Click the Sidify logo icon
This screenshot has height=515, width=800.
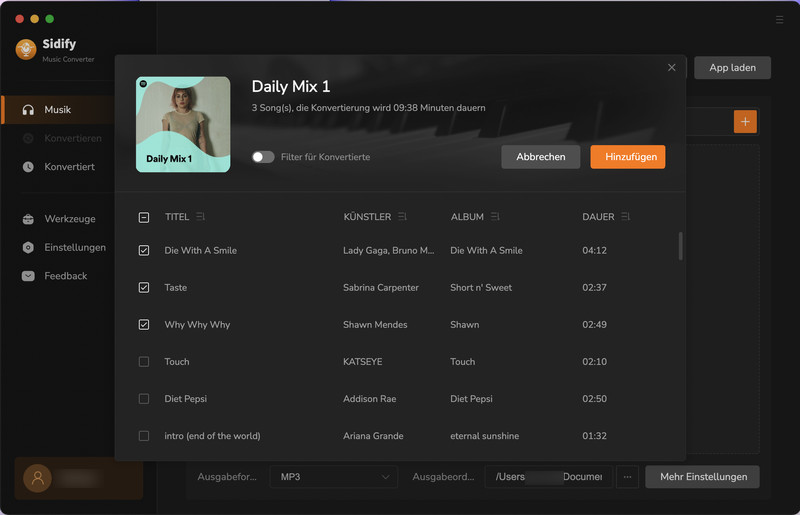(x=26, y=50)
